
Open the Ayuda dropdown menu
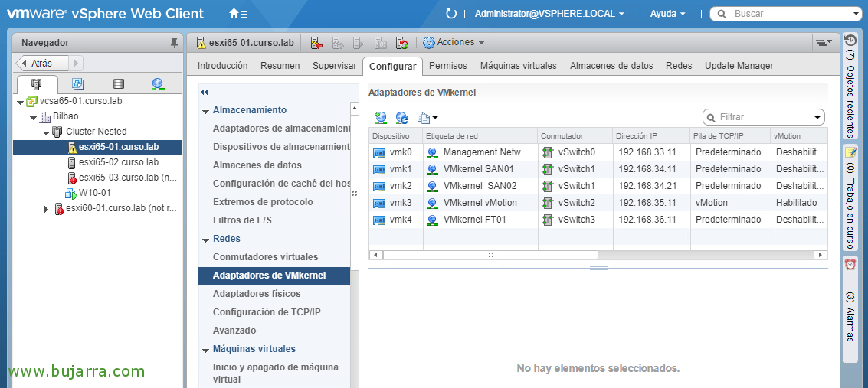coord(667,14)
